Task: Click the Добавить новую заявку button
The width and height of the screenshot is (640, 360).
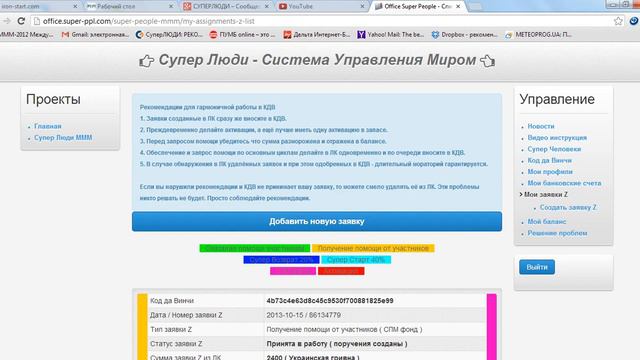Action: [317, 221]
